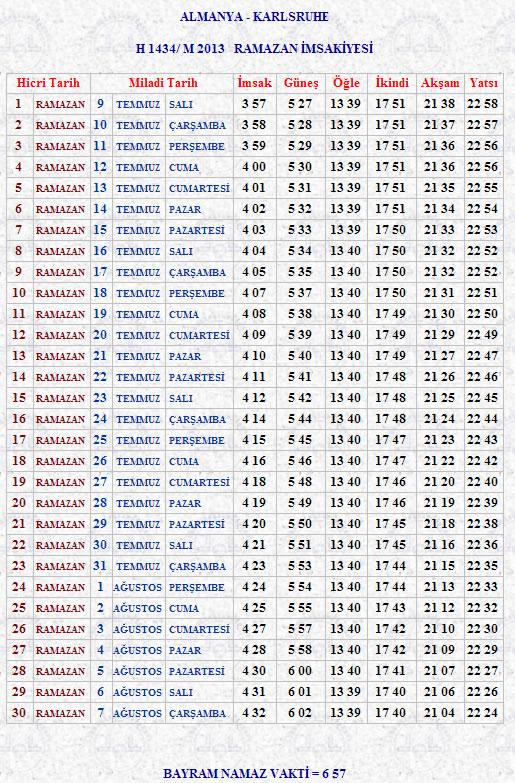Click the Güneş column header
515x783 pixels.
coord(301,83)
